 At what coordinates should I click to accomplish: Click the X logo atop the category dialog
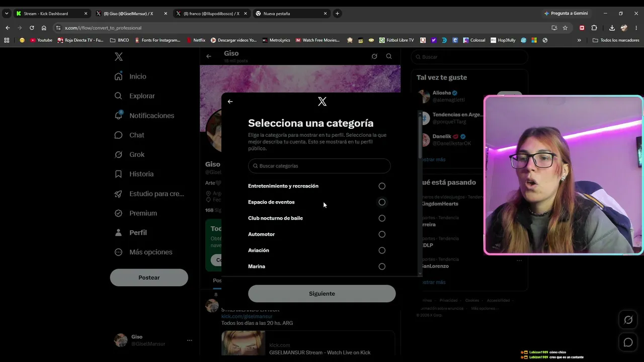pyautogui.click(x=322, y=102)
